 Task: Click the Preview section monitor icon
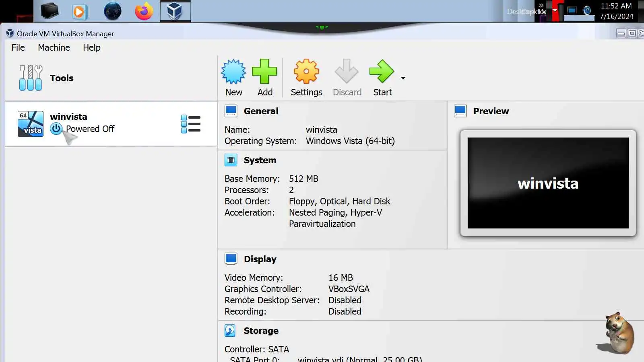click(460, 111)
